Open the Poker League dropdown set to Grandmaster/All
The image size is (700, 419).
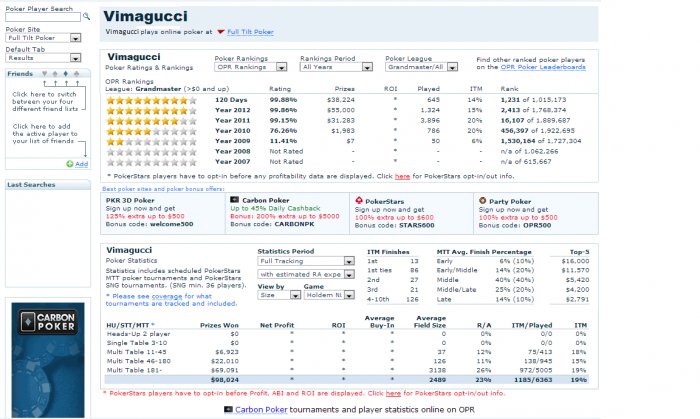(x=421, y=67)
